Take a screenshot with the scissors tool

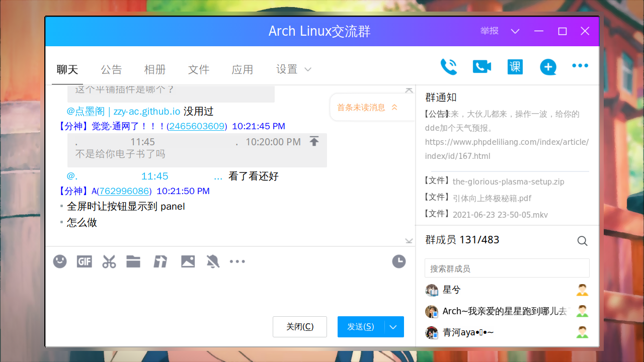(109, 261)
